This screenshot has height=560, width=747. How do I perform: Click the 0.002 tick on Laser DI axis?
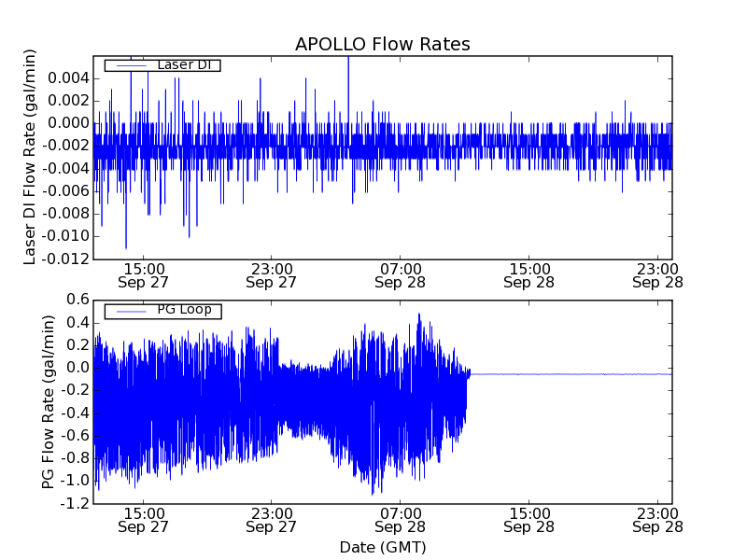(68, 101)
